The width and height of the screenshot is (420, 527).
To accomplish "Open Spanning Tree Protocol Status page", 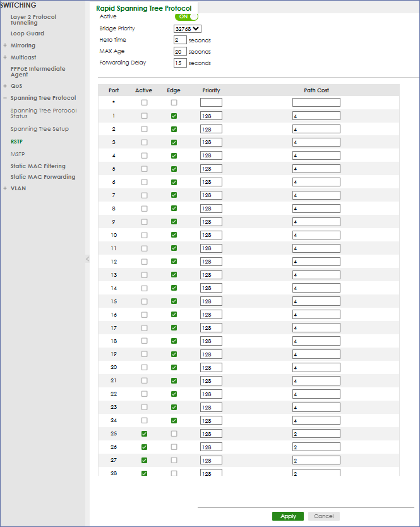I will click(x=43, y=113).
